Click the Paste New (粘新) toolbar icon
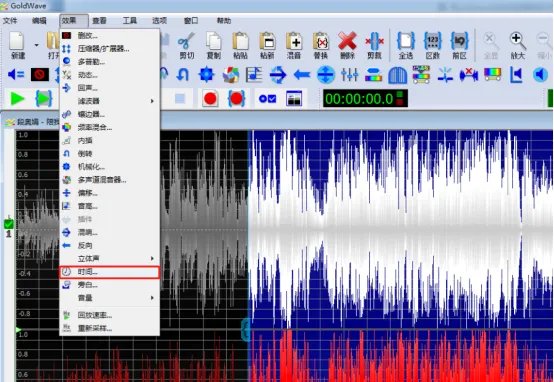Viewport: 554px width, 382px height. [x=267, y=45]
